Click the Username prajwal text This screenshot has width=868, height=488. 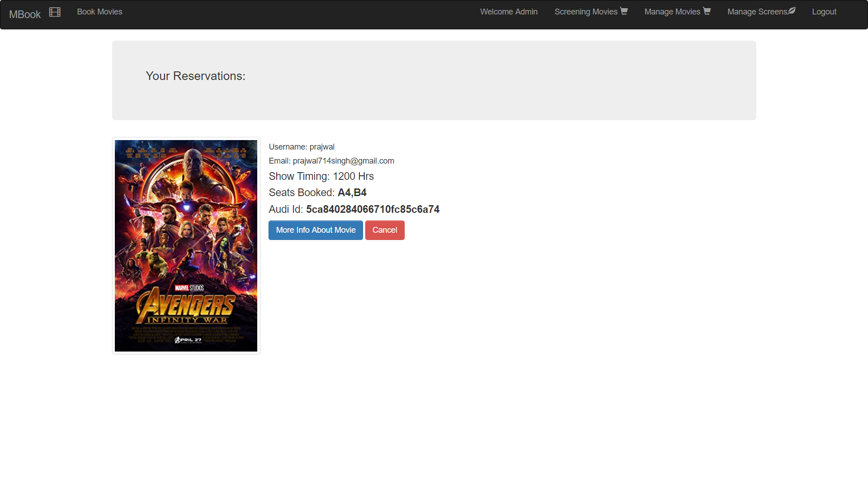[x=302, y=147]
